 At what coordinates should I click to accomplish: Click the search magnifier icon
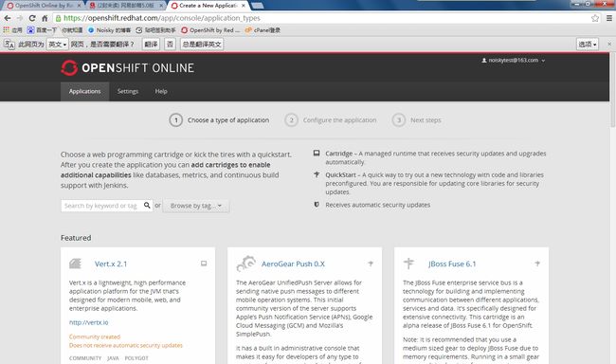(147, 205)
